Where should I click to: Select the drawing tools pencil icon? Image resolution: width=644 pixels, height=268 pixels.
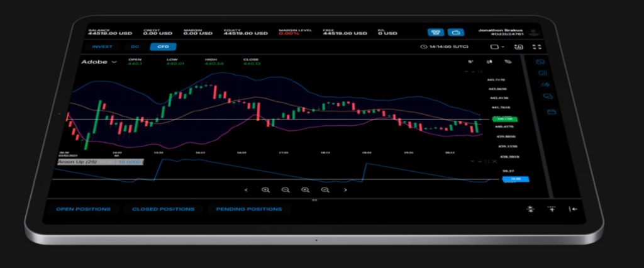coord(508,62)
